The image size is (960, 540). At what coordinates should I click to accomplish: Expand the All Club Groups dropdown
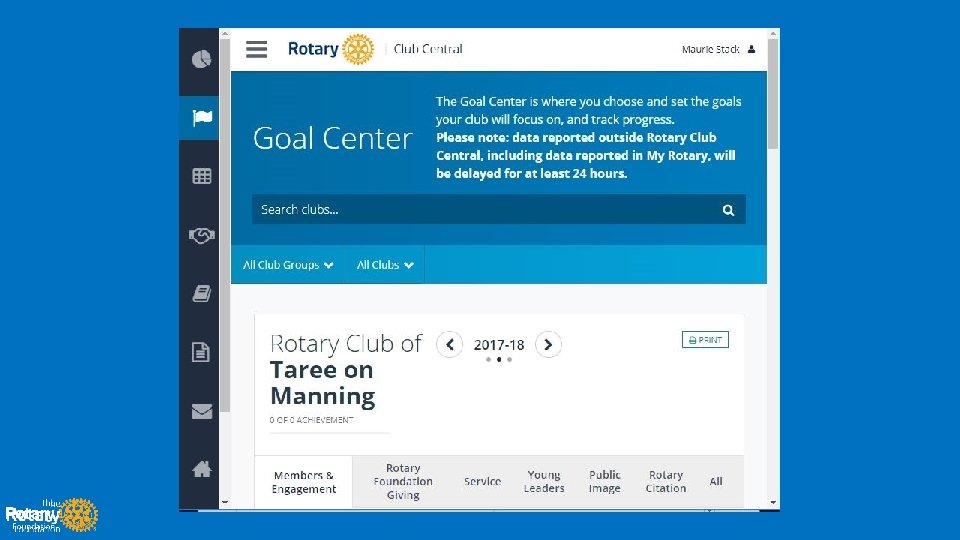(x=288, y=265)
